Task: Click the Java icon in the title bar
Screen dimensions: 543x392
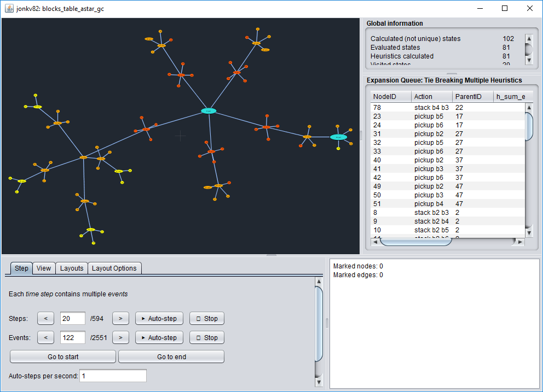Action: 9,8
